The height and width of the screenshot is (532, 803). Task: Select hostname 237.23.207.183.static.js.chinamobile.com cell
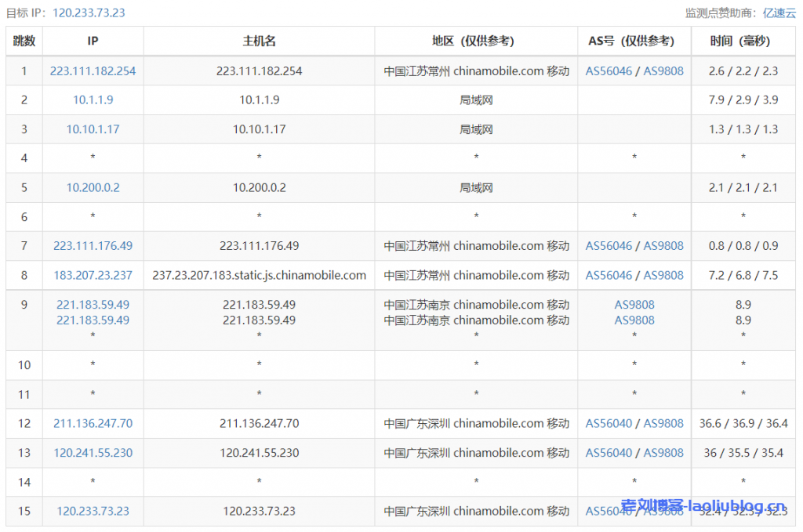click(x=259, y=275)
